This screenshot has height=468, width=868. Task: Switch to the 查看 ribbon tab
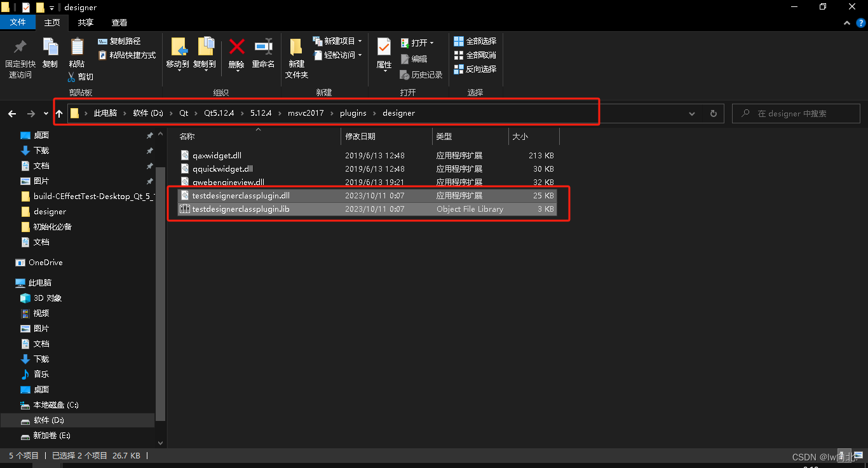tap(119, 23)
